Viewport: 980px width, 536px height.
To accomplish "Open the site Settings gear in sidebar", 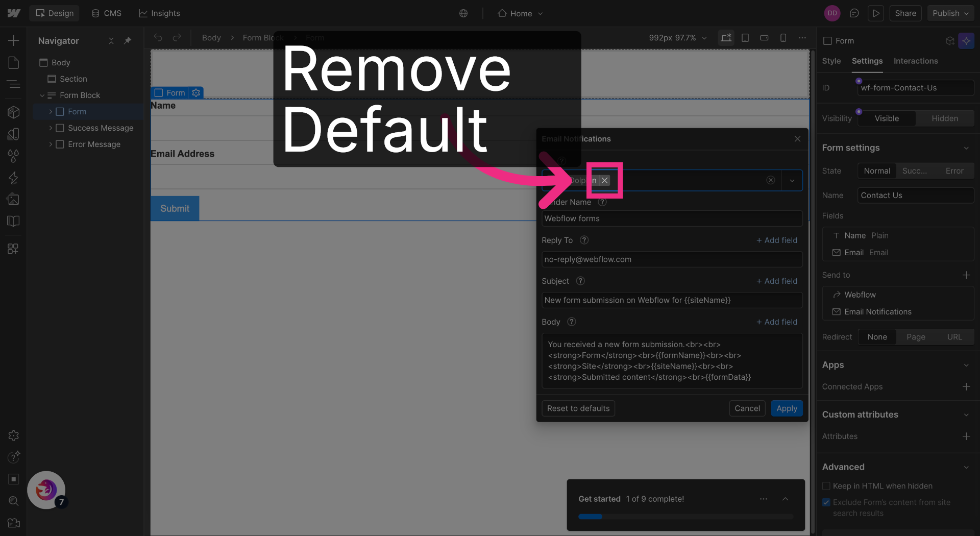I will (x=14, y=435).
